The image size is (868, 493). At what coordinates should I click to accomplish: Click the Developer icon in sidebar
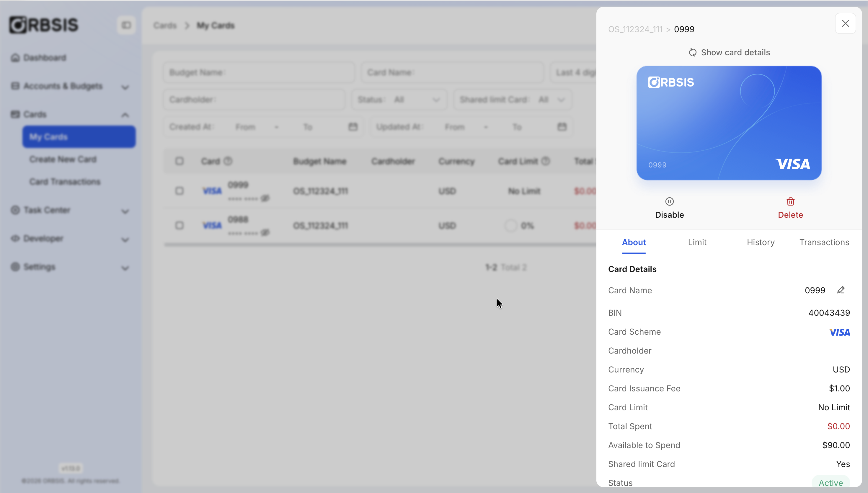click(15, 238)
